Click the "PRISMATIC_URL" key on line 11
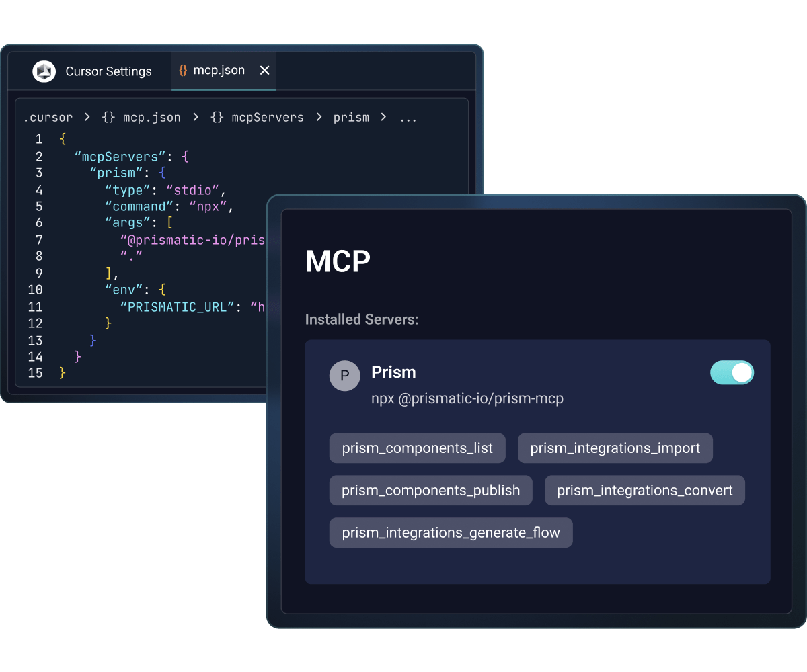This screenshot has width=807, height=672. [178, 307]
